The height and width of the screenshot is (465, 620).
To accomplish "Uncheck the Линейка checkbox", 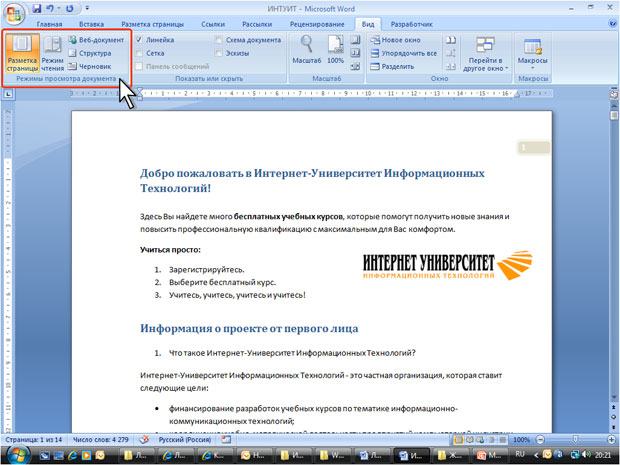I will coord(139,40).
